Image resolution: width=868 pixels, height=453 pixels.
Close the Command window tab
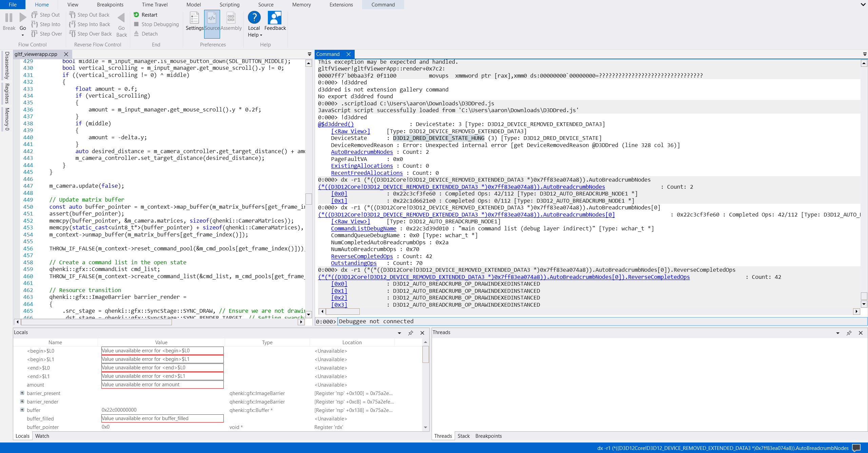(348, 54)
